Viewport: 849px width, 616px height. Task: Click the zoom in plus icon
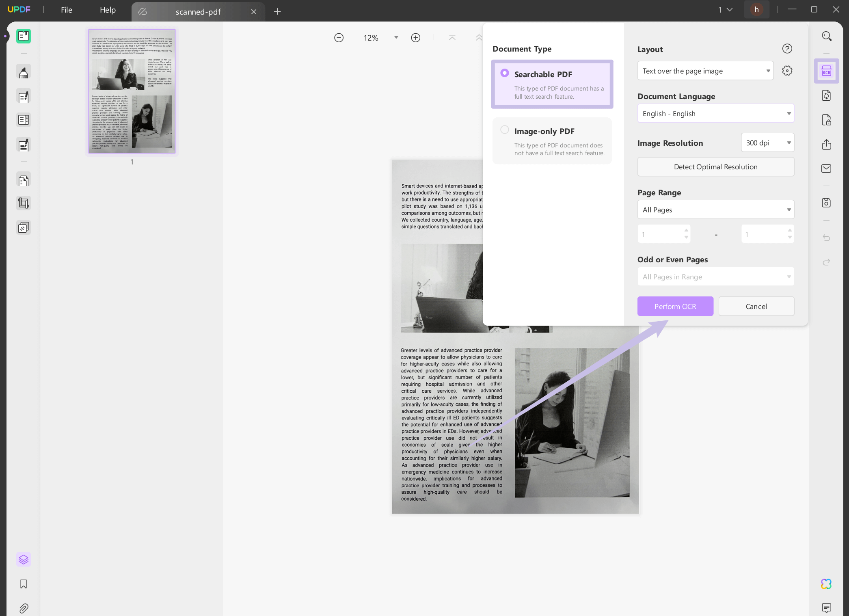[415, 38]
